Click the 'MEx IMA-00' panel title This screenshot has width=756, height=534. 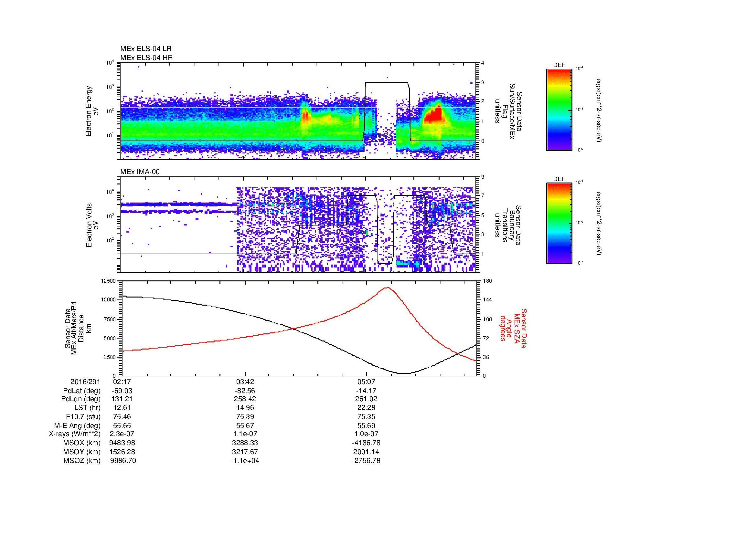140,172
